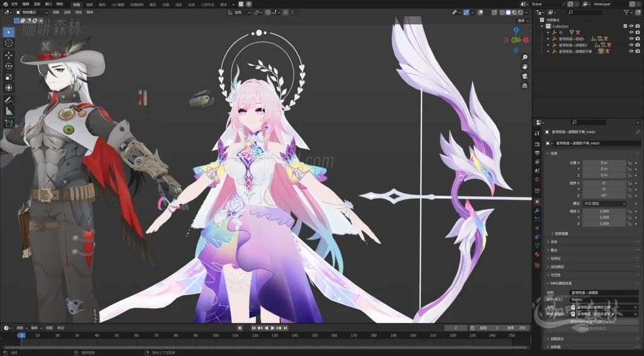Jump to timeline start button
Viewport: 644px width, 356px height.
[x=254, y=328]
